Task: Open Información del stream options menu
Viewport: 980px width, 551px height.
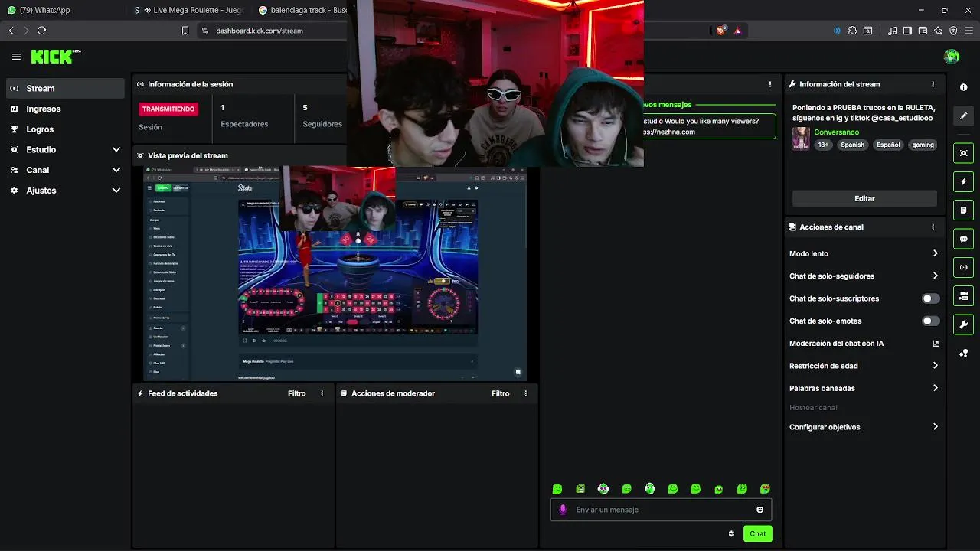Action: (x=933, y=84)
